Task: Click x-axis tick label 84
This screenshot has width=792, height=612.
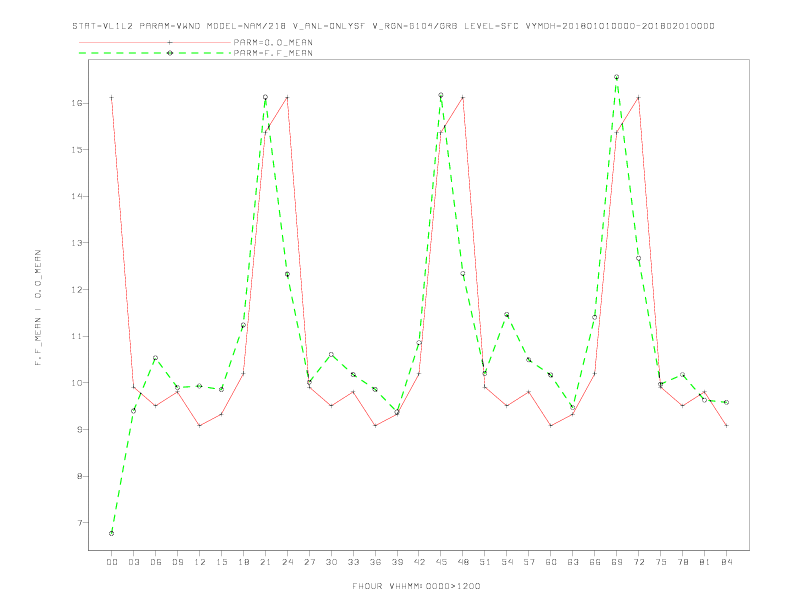Action: click(x=727, y=562)
